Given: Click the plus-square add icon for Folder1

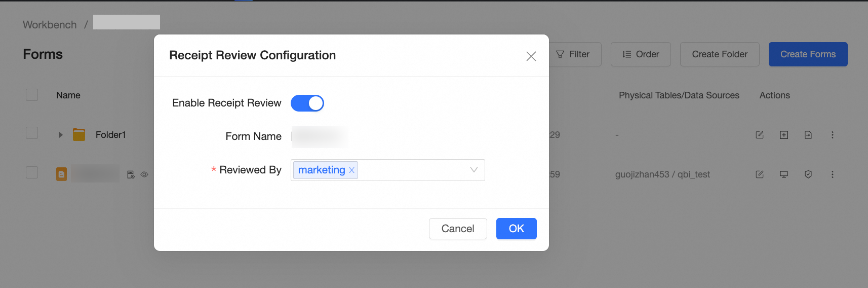Looking at the screenshot, I should 784,135.
